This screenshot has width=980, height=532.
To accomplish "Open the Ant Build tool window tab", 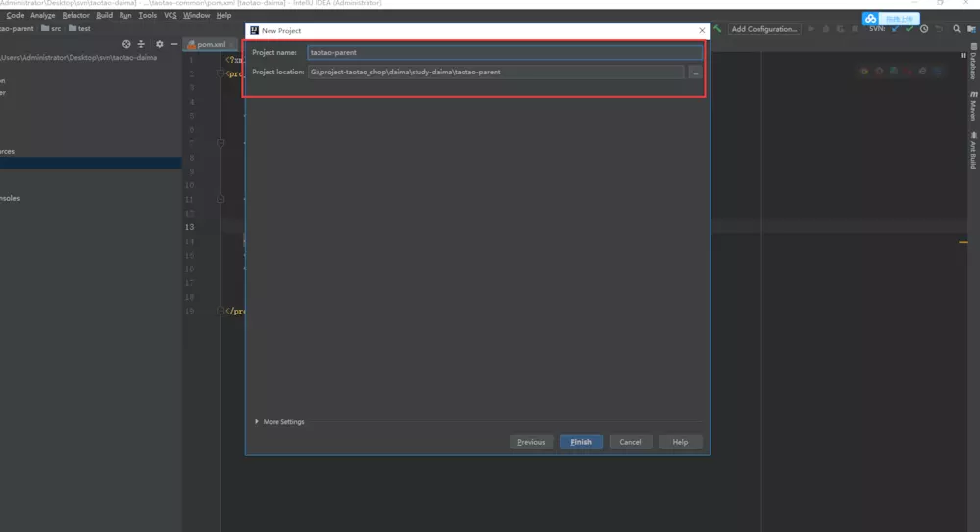I will click(x=973, y=150).
